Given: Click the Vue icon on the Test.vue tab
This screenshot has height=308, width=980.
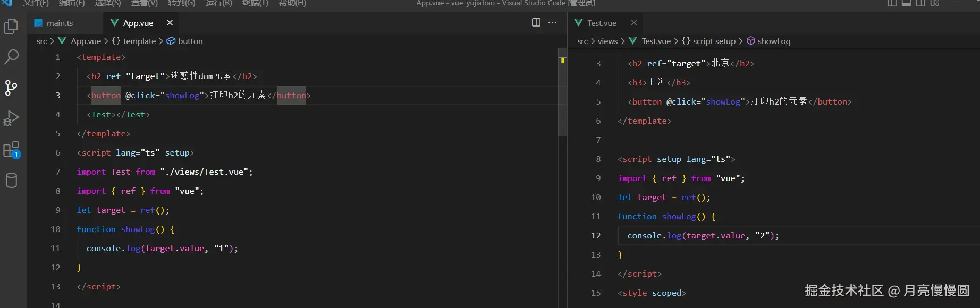Looking at the screenshot, I should click(579, 23).
